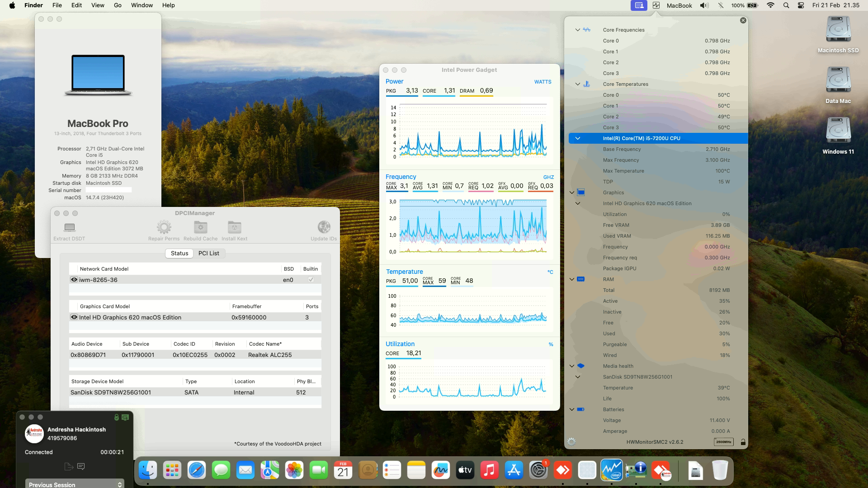This screenshot has width=868, height=488.
Task: Open the chat icon in AnyDesk panel
Action: click(81, 466)
